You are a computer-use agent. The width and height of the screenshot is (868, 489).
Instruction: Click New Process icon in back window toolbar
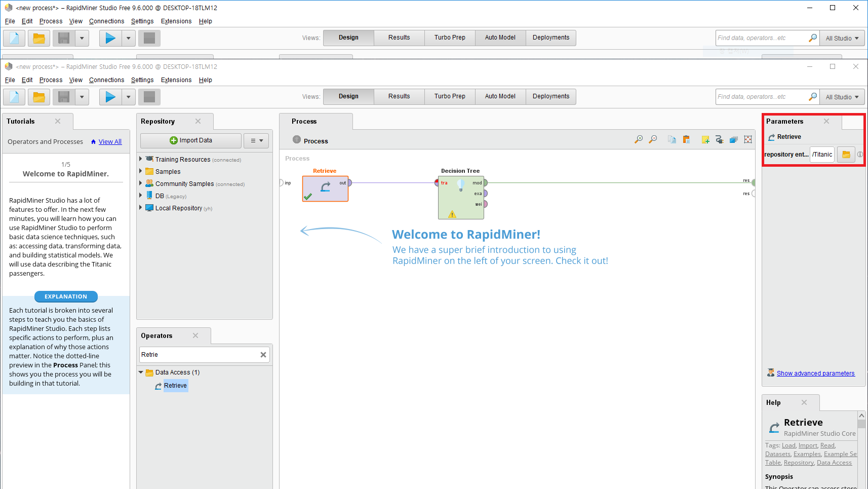[14, 38]
